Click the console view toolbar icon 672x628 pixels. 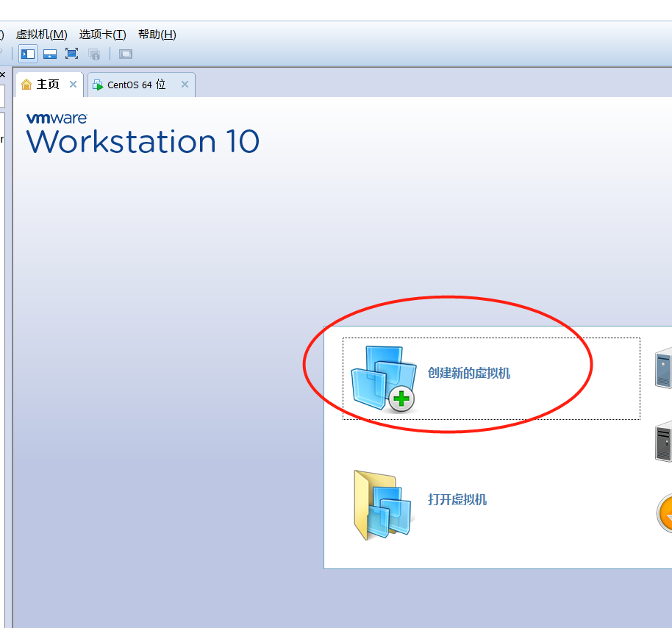click(x=126, y=54)
